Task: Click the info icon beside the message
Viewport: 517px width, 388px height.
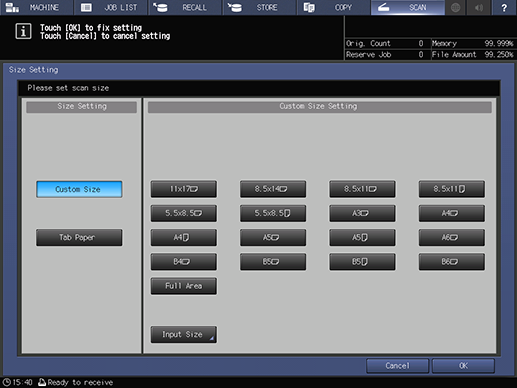Action: (x=23, y=32)
